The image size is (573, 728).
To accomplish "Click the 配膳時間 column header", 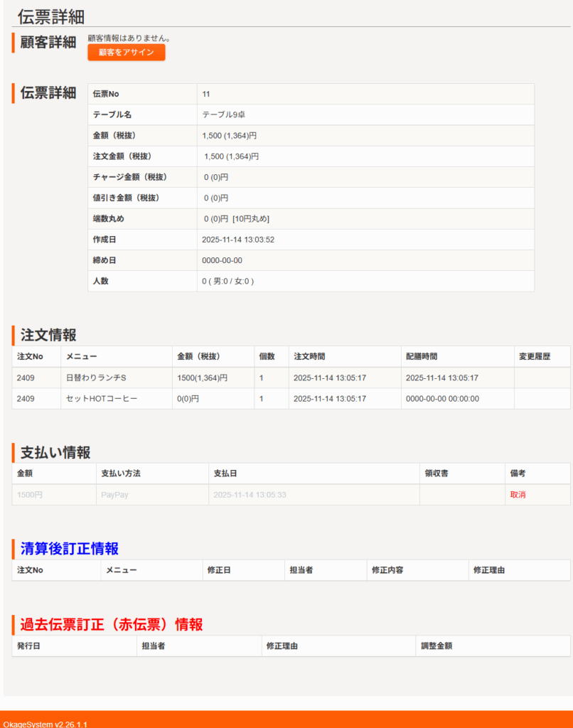I will click(x=422, y=357).
